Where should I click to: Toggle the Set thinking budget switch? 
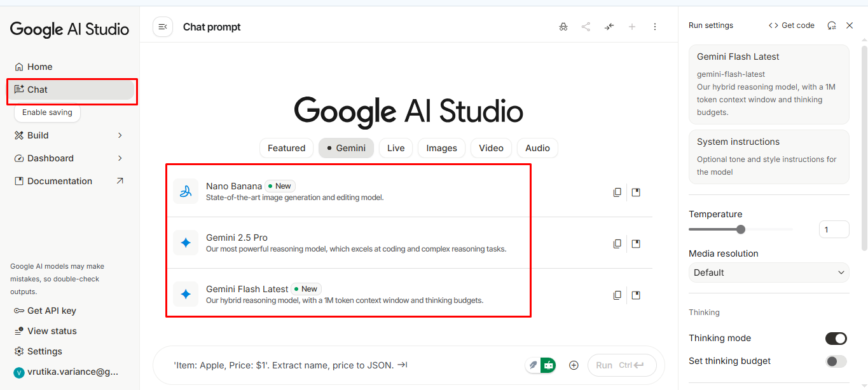[x=836, y=361]
